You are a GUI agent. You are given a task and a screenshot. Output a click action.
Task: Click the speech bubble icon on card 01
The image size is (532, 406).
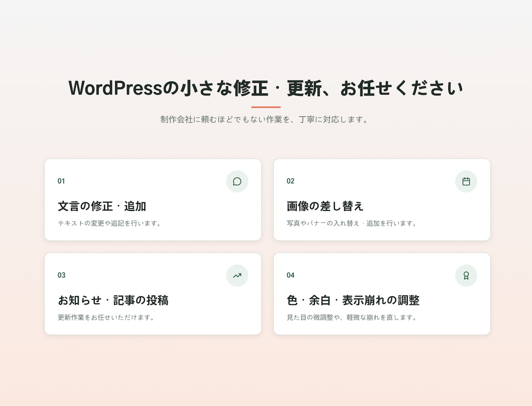click(x=237, y=181)
